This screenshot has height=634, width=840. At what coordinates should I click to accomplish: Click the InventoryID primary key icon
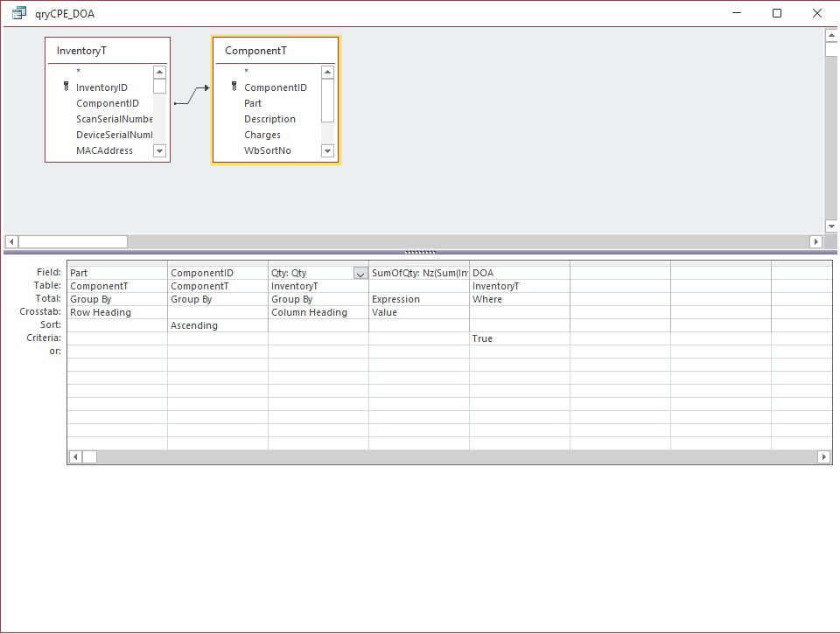66,87
